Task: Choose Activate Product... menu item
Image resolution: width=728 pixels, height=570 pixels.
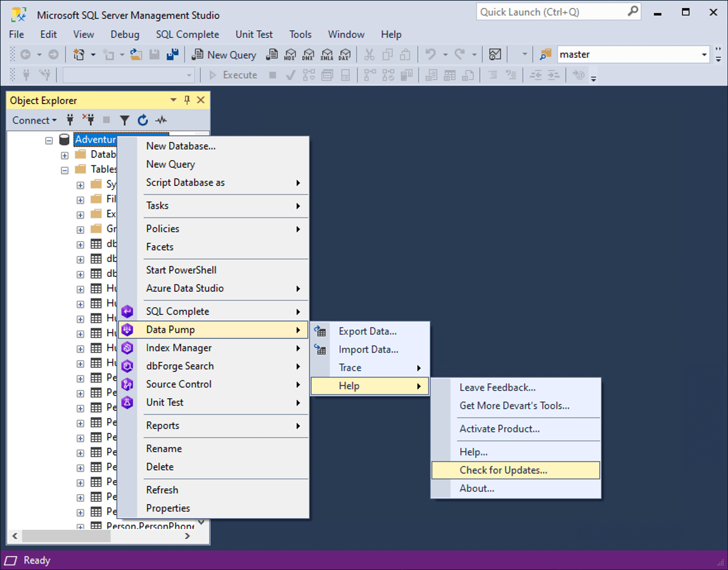Action: click(x=516, y=429)
